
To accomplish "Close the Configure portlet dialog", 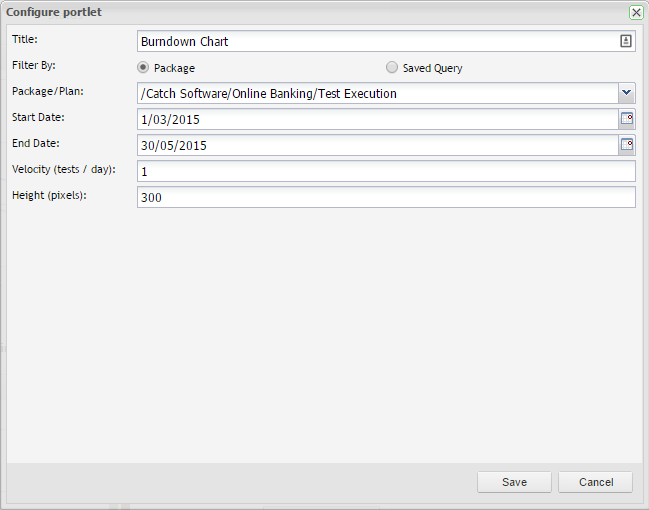I will pyautogui.click(x=636, y=12).
